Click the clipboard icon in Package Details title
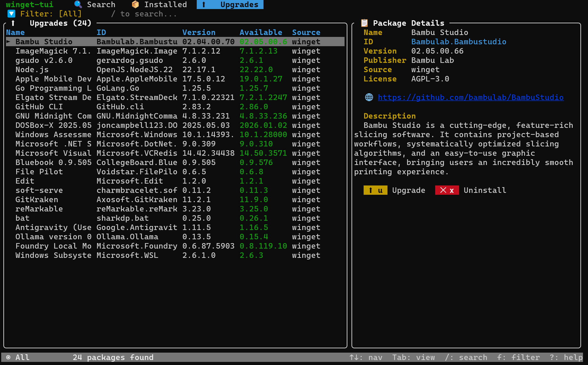Image resolution: width=588 pixels, height=365 pixels. (x=364, y=23)
